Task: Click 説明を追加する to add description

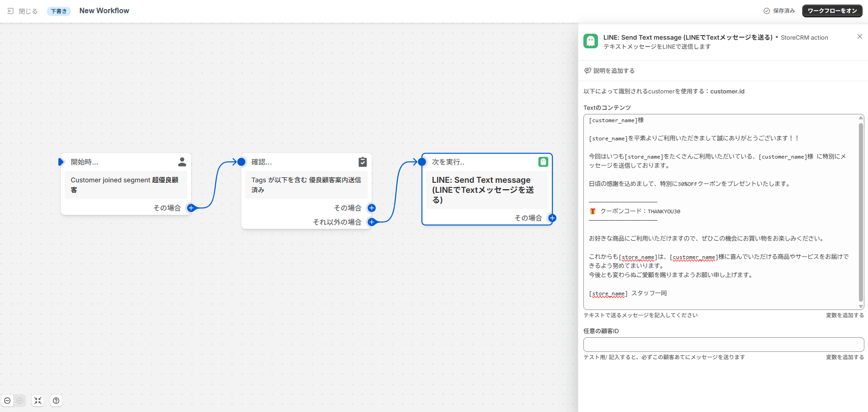Action: click(609, 71)
